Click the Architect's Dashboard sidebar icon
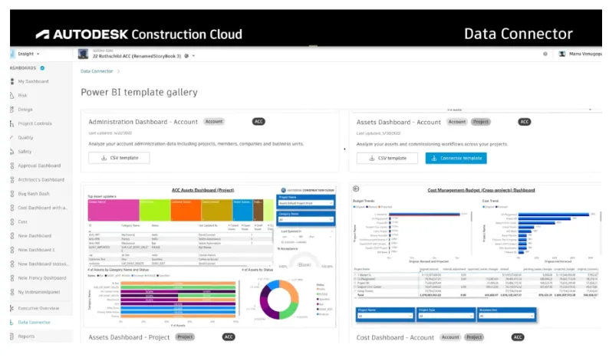The width and height of the screenshot is (609, 364). pos(12,179)
